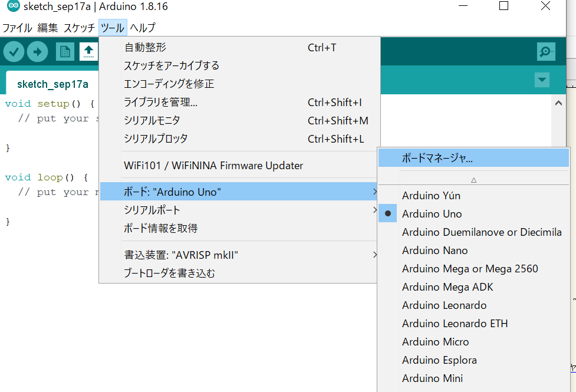The width and height of the screenshot is (576, 392).
Task: Select Arduino Esplora board
Action: click(x=473, y=360)
